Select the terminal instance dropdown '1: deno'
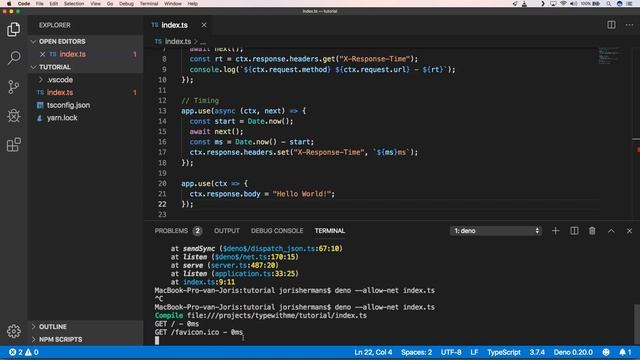Viewport: 640px width, 360px height. [x=496, y=231]
